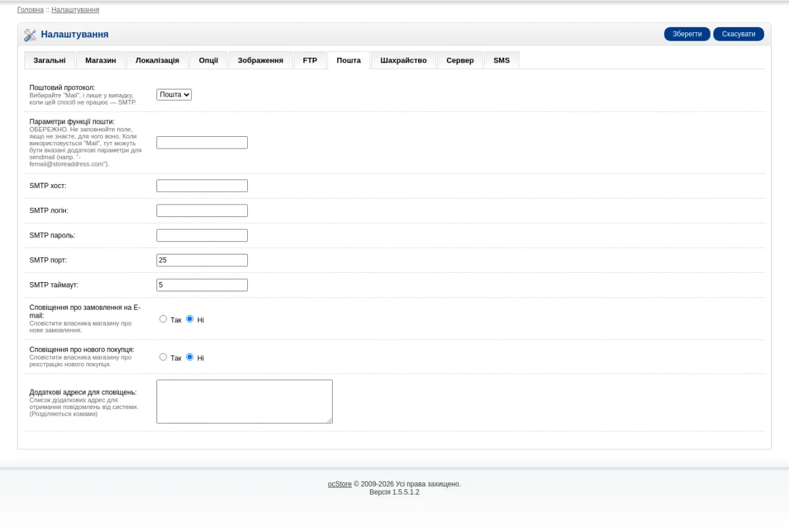Screen dimensions: 789x532
Task: Click the Сповіщення про нового покупця label
Action: pyautogui.click(x=82, y=349)
